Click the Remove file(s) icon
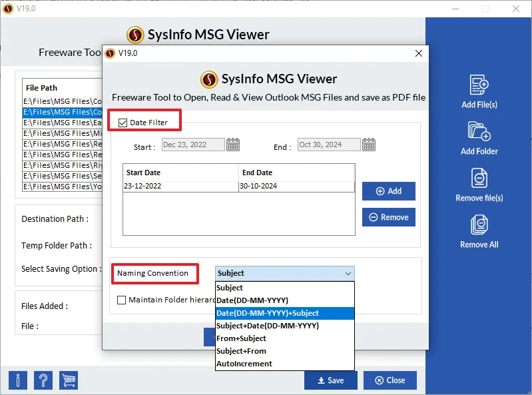 [479, 179]
